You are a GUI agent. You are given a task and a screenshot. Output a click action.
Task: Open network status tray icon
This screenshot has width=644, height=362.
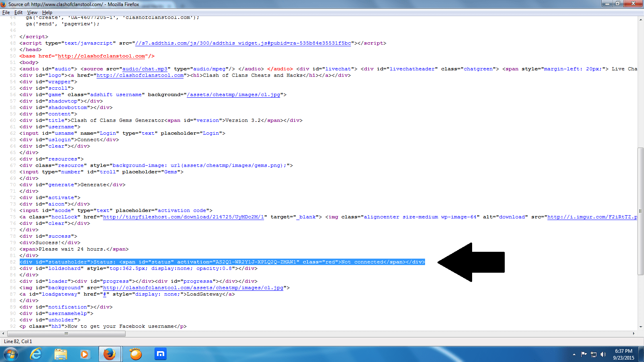pos(594,354)
